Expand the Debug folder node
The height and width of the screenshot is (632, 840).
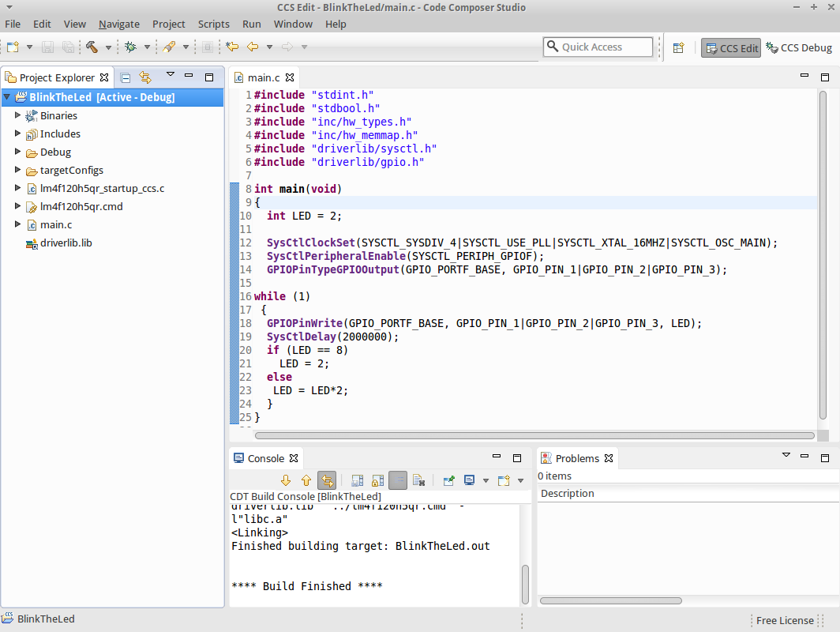point(17,152)
